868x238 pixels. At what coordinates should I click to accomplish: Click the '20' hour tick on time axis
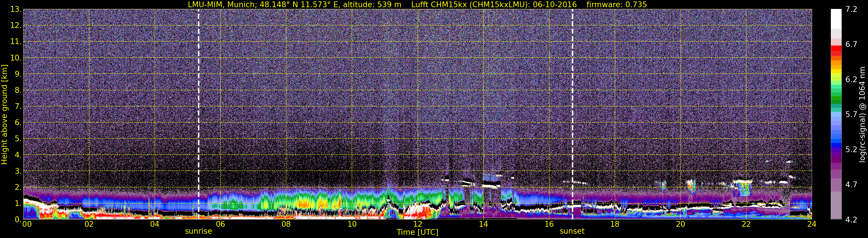[680, 224]
